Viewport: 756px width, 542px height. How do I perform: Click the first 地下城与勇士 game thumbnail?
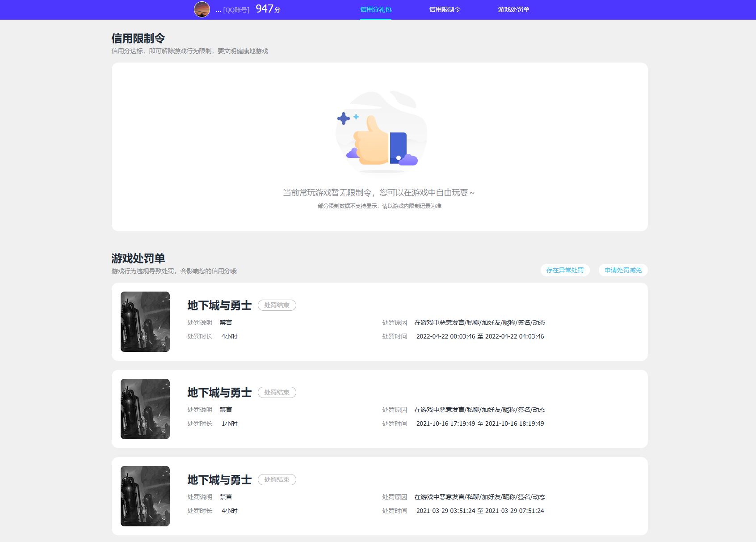pyautogui.click(x=145, y=321)
